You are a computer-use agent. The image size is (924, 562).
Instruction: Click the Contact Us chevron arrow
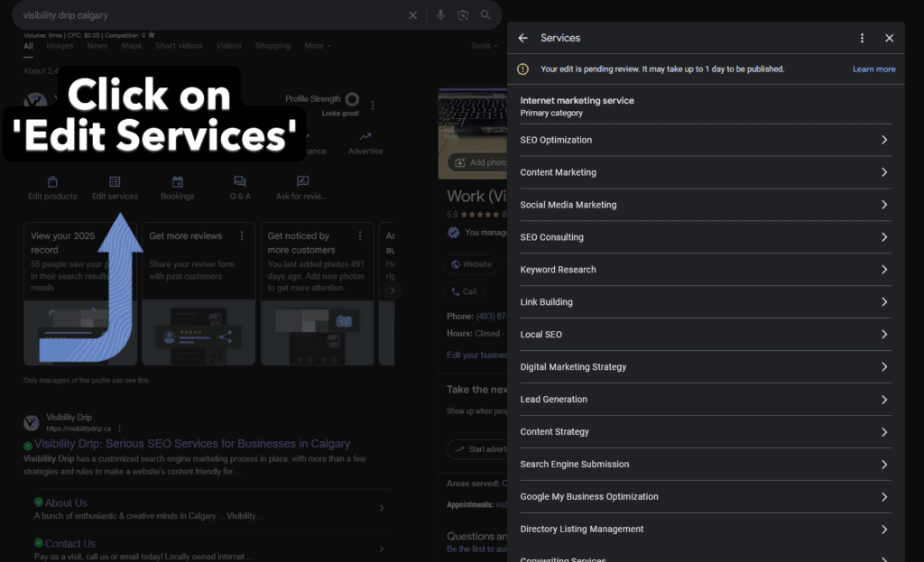coord(382,549)
